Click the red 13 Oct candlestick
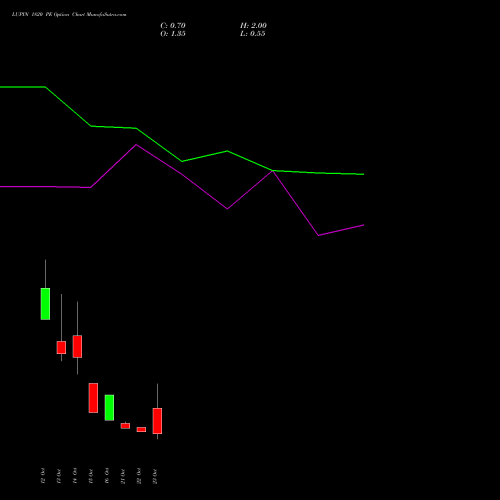Image resolution: width=500 pixels, height=500 pixels. point(61,347)
